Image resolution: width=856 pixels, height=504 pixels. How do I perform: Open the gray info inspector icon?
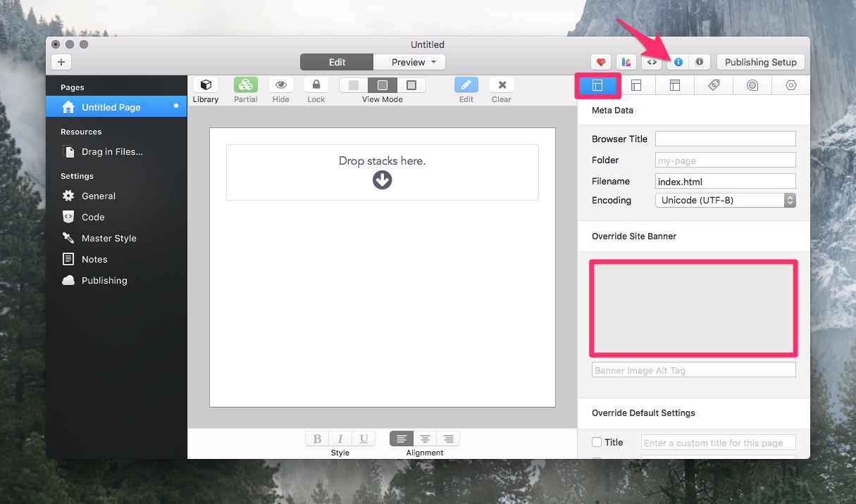click(700, 62)
